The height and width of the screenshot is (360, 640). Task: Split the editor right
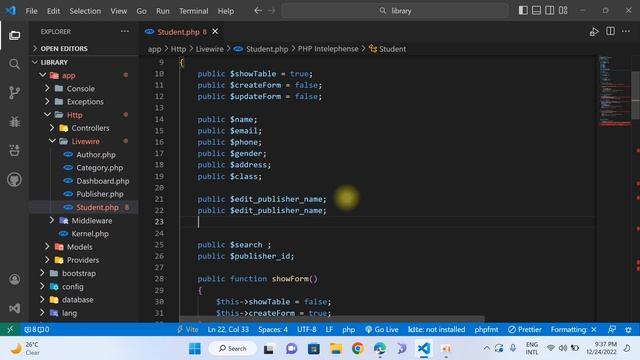(610, 31)
